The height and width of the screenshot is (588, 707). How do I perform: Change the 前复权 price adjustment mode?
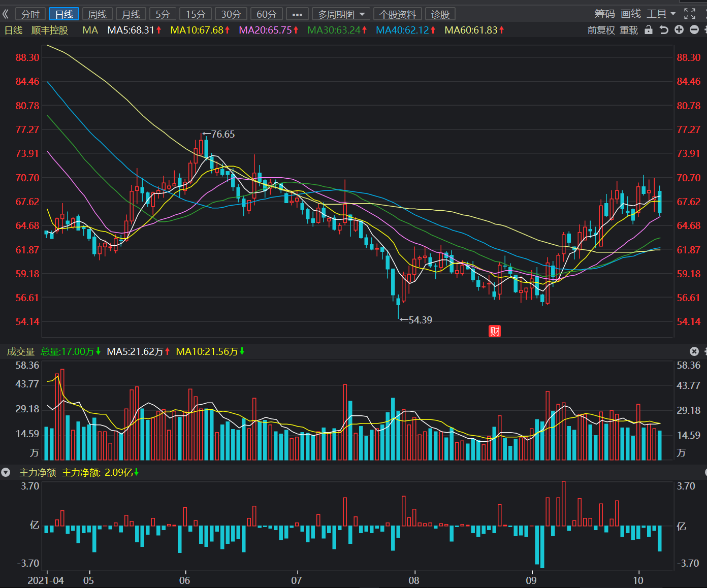(x=601, y=30)
